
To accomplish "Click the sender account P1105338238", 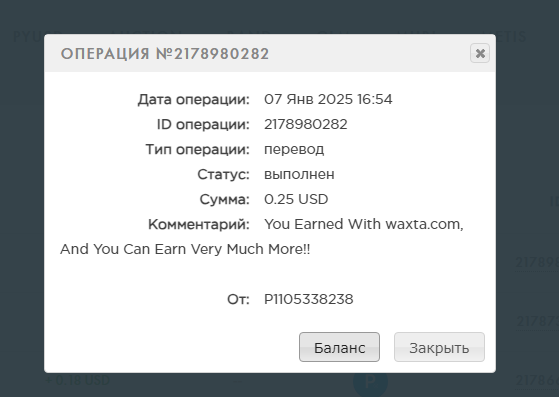I will click(308, 299).
